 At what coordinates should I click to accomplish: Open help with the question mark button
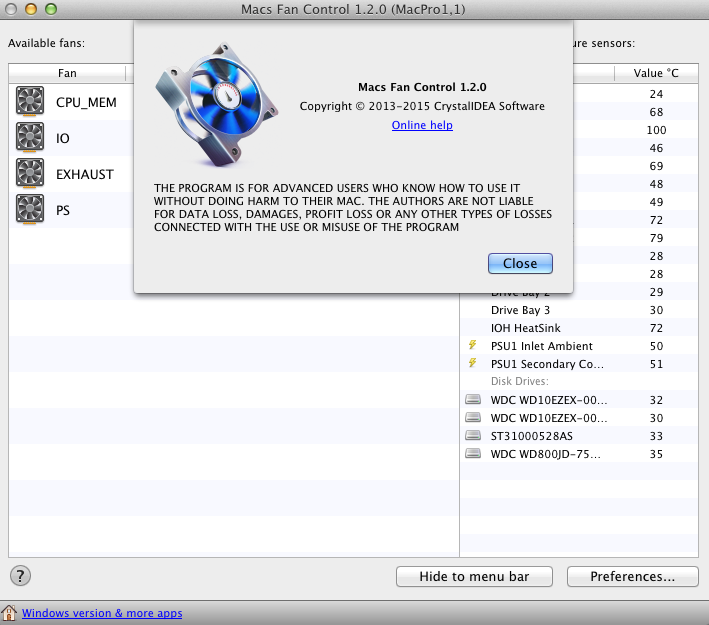(x=20, y=575)
